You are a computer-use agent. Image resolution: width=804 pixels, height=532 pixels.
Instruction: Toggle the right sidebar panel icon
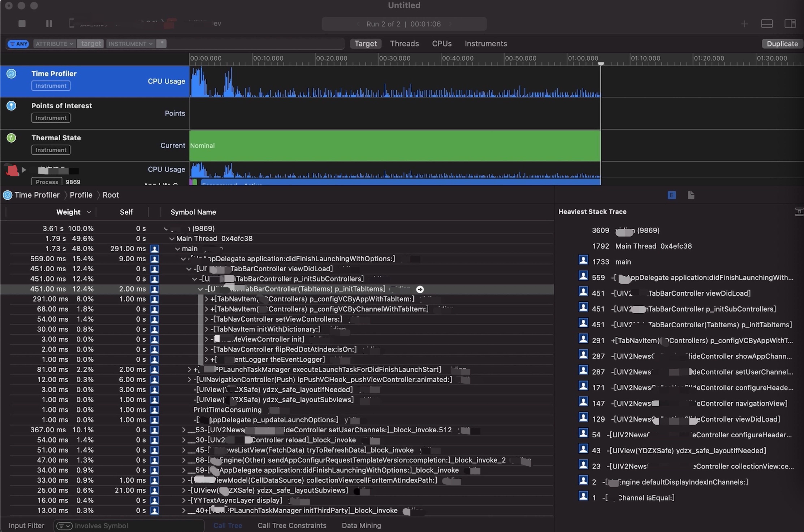[790, 24]
